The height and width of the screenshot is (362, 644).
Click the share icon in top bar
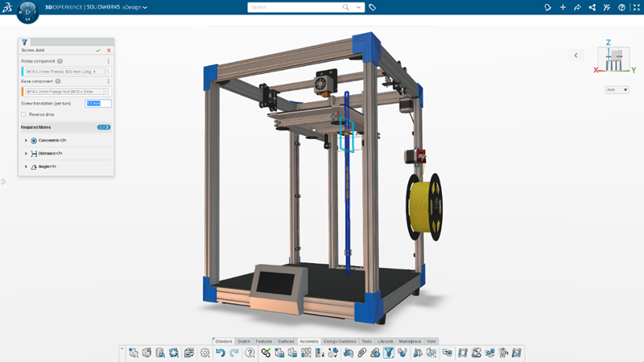[x=592, y=7]
